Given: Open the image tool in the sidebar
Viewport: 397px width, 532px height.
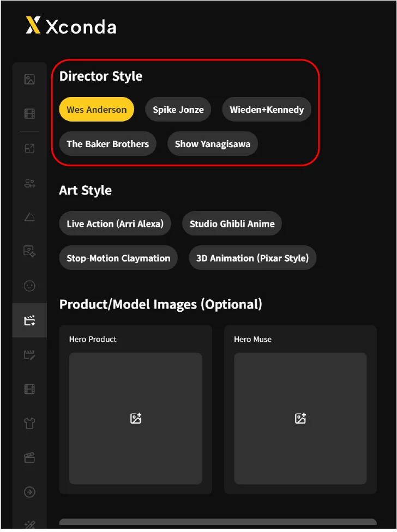Looking at the screenshot, I should pos(29,80).
